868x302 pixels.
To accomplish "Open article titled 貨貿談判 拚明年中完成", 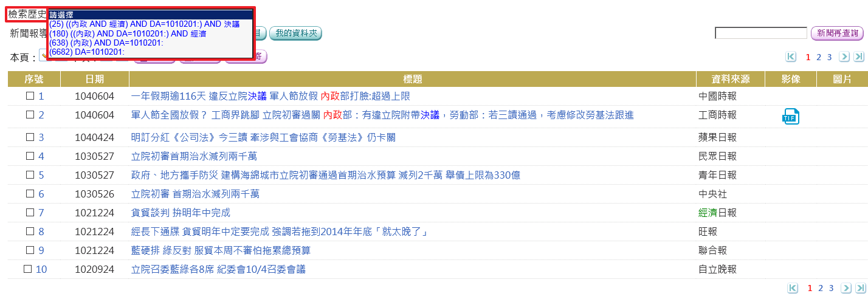I will tap(181, 213).
